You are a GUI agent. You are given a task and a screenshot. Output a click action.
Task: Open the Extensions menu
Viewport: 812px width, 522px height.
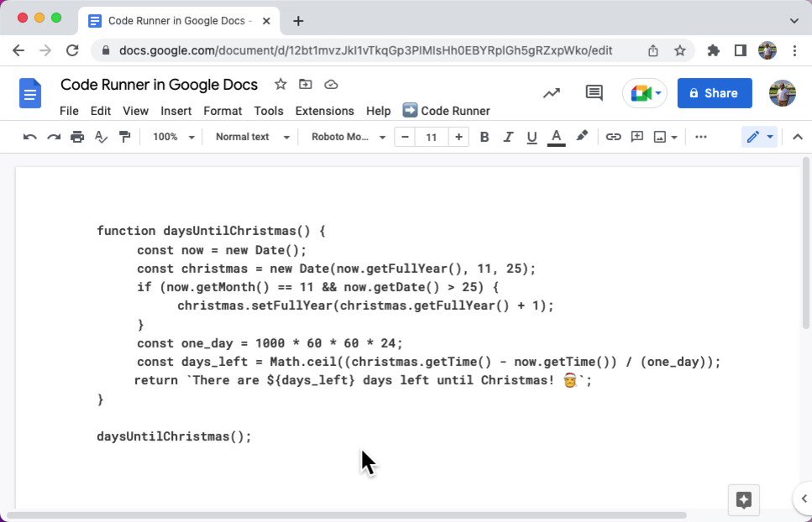point(325,111)
